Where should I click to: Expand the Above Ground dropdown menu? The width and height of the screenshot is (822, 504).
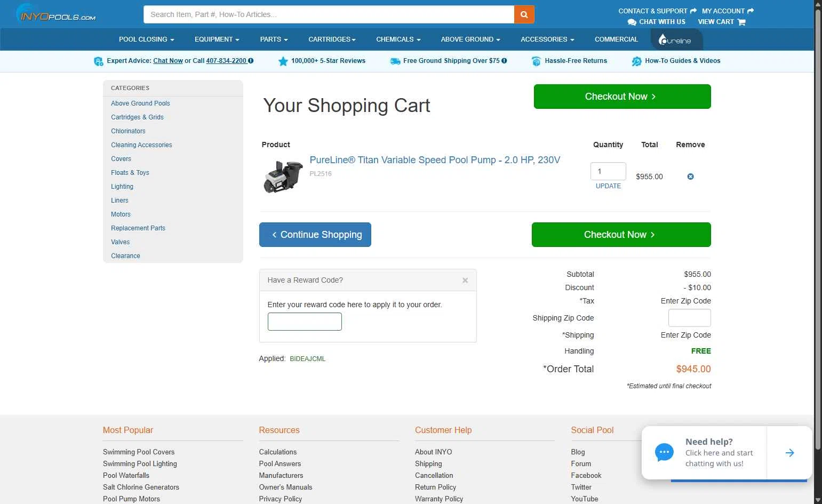[x=470, y=39]
